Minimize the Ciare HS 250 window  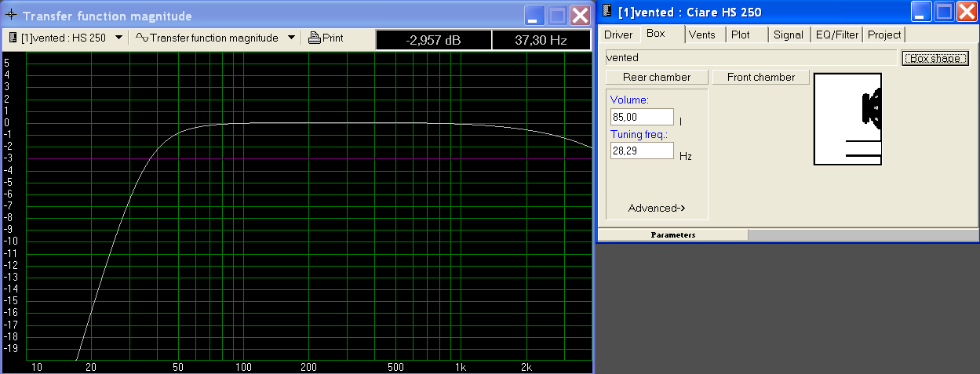(x=920, y=12)
